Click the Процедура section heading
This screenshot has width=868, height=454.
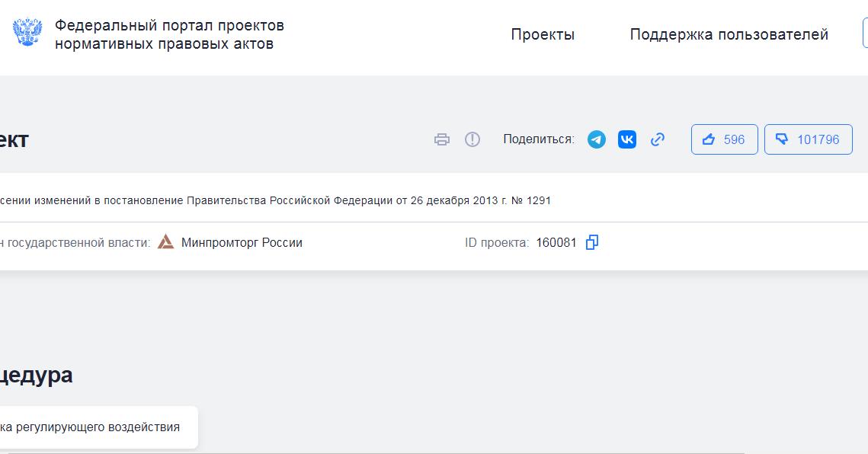click(37, 376)
